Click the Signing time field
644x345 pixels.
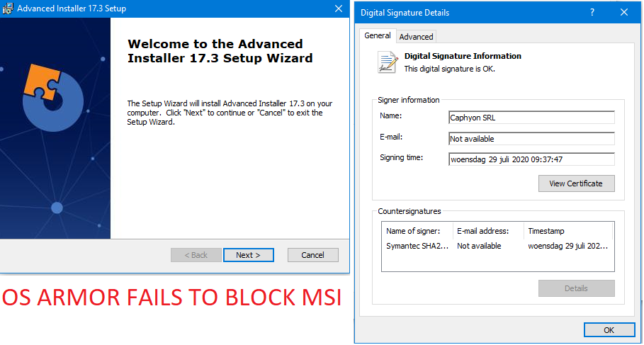click(531, 159)
